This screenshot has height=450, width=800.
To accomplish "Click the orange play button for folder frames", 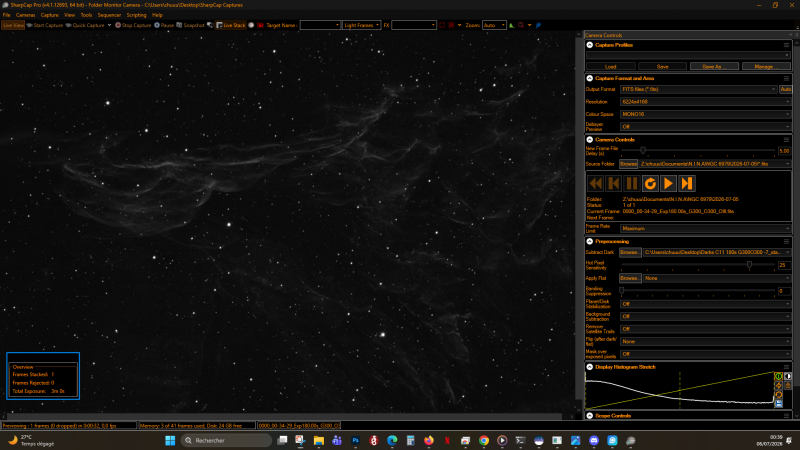I will click(668, 183).
